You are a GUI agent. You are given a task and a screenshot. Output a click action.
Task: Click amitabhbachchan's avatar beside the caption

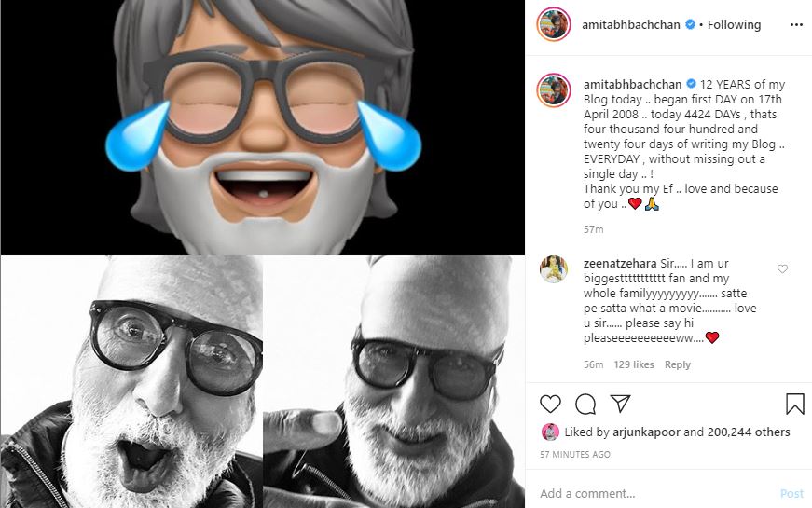point(554,90)
